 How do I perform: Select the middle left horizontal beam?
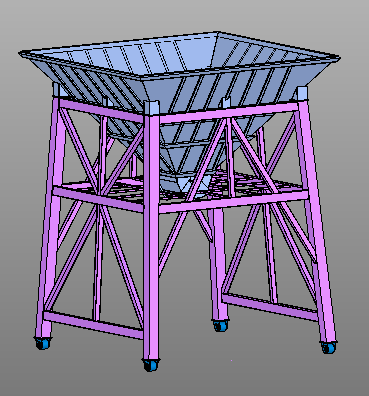tap(98, 200)
